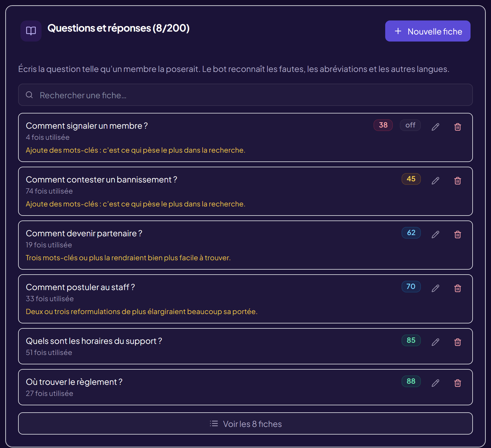Click the magnifier icon in the search bar
Image resolution: width=491 pixels, height=448 pixels.
[29, 95]
